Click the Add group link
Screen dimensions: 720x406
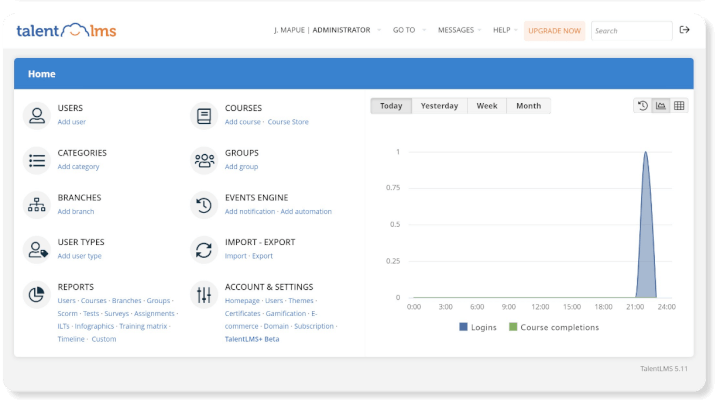(241, 167)
